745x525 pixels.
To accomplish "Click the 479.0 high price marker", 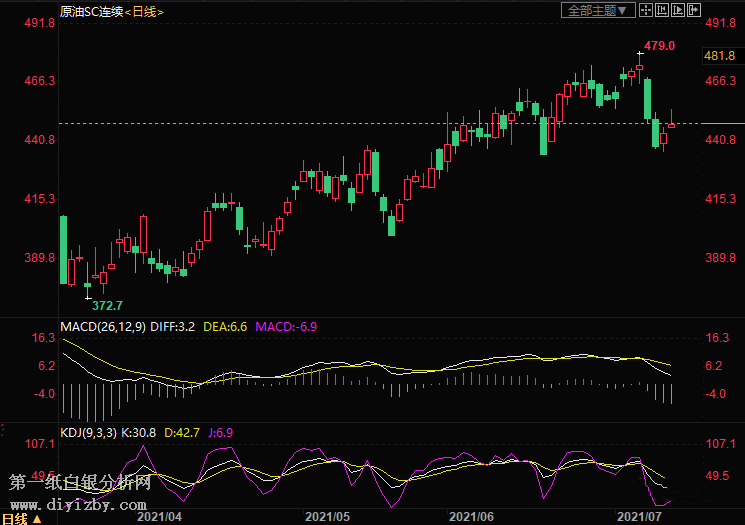I will tap(659, 46).
